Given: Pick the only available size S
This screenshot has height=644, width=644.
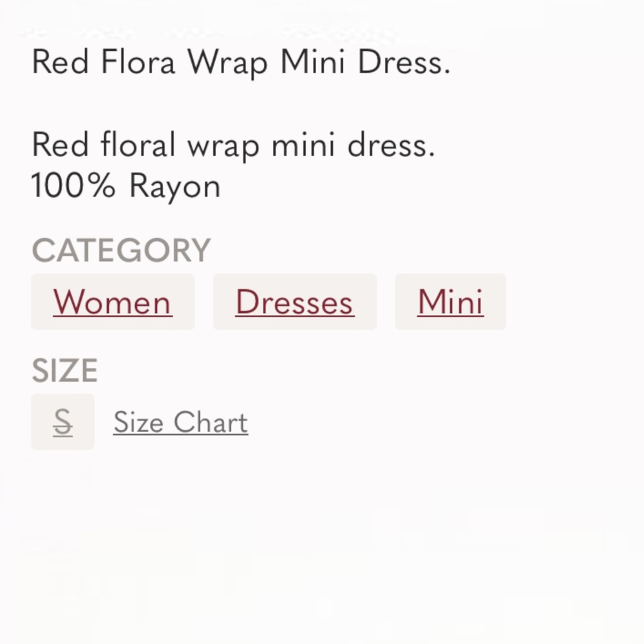Looking at the screenshot, I should click(x=62, y=422).
